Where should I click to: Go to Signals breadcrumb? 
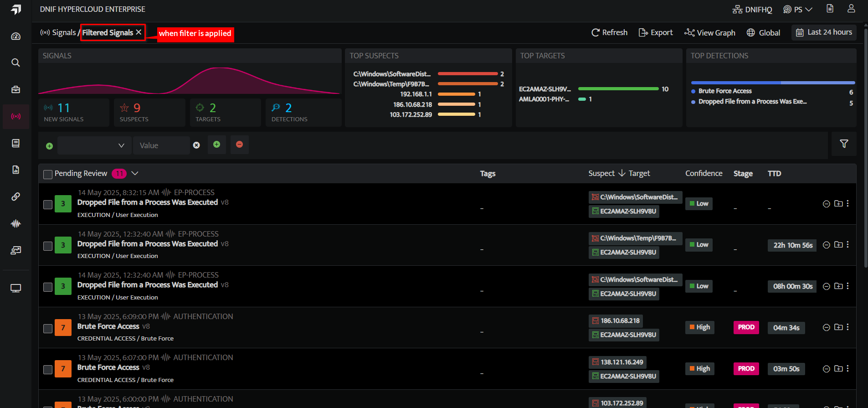58,32
